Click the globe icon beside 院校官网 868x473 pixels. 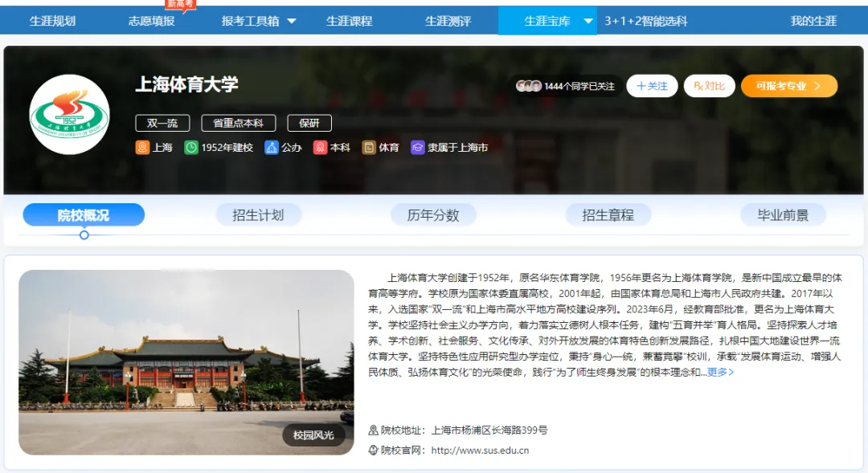(373, 451)
